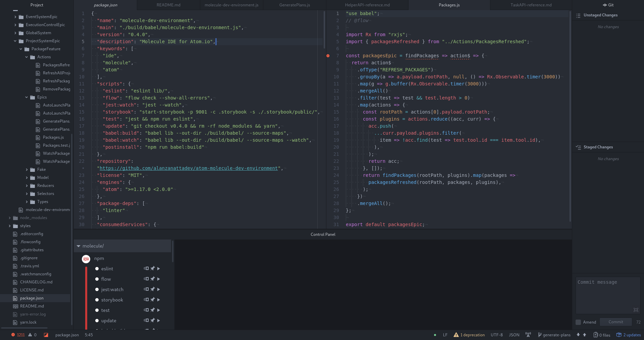Image resolution: width=644 pixels, height=340 pixels.
Task: Run the test npm task
Action: (x=159, y=310)
